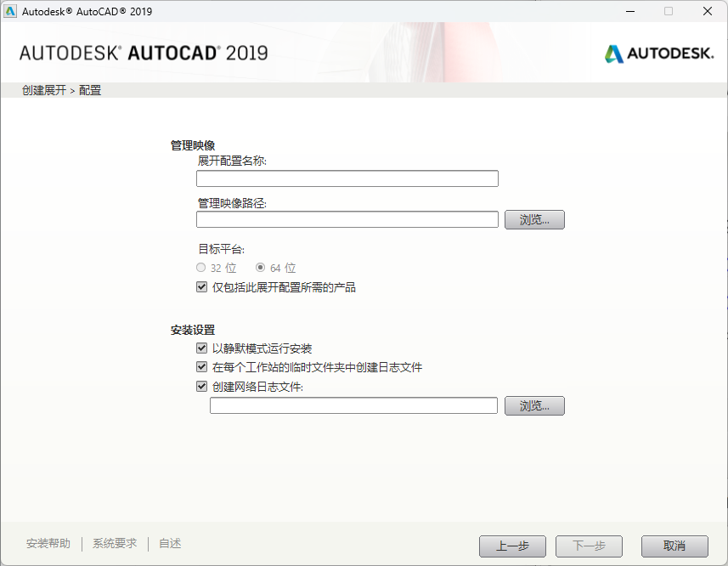The height and width of the screenshot is (566, 728).
Task: Click the 下一步 button
Action: pos(589,546)
